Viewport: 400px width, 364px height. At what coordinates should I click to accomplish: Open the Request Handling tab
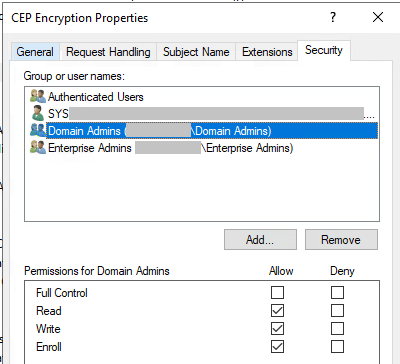108,52
